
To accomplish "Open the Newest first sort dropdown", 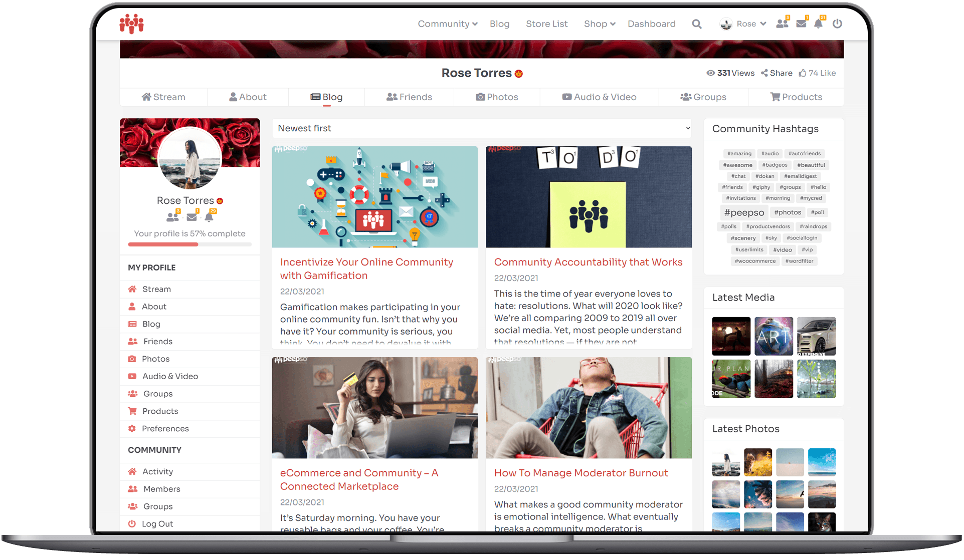I will click(482, 128).
